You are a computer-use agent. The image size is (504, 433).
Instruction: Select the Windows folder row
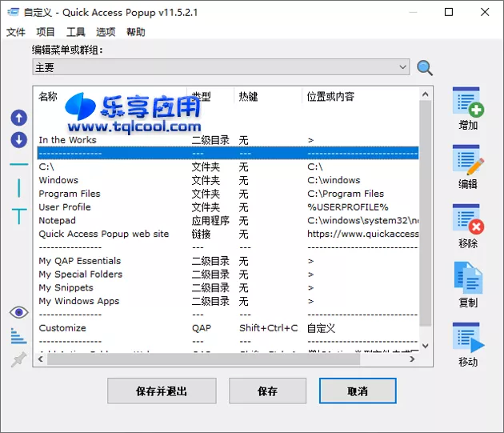tap(228, 180)
